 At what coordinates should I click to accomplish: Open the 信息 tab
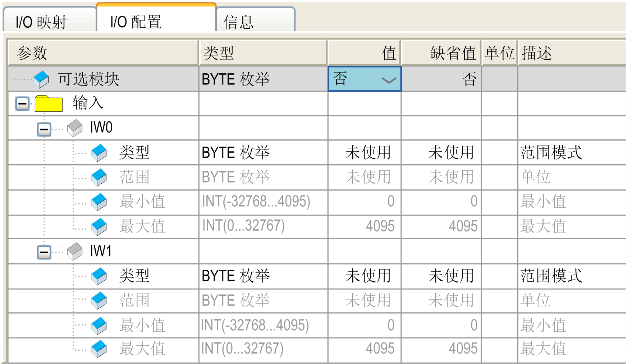click(x=239, y=22)
